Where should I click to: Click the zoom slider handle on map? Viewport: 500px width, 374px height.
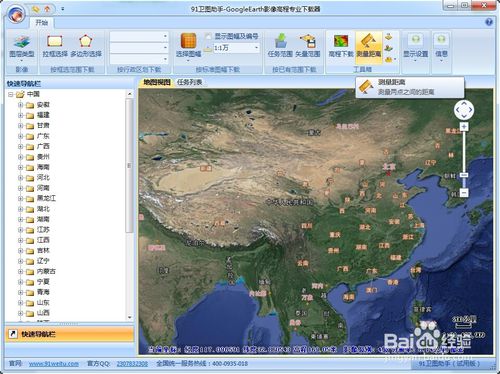tap(464, 175)
